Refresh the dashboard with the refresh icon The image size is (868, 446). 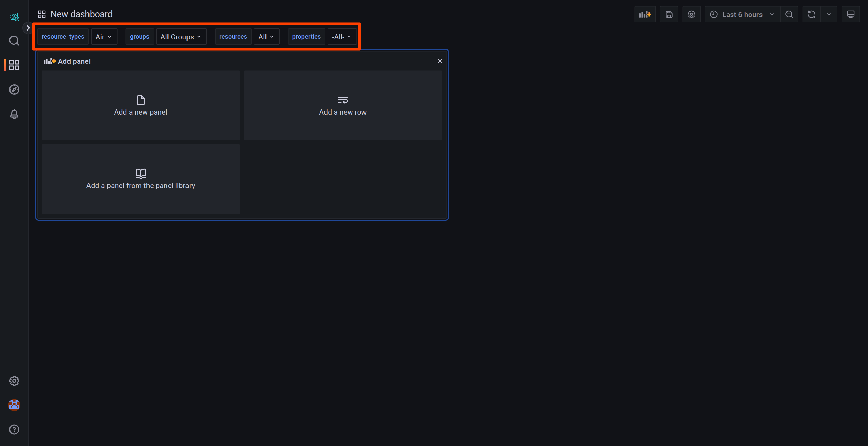(811, 14)
